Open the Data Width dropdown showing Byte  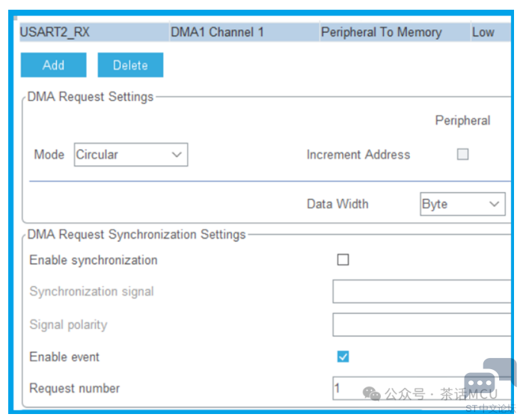(462, 204)
